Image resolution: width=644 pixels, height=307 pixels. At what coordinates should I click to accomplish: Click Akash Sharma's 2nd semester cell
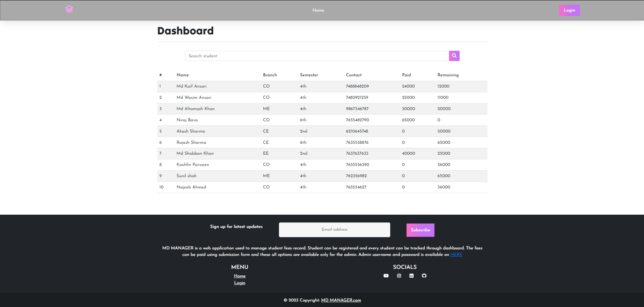coord(303,131)
